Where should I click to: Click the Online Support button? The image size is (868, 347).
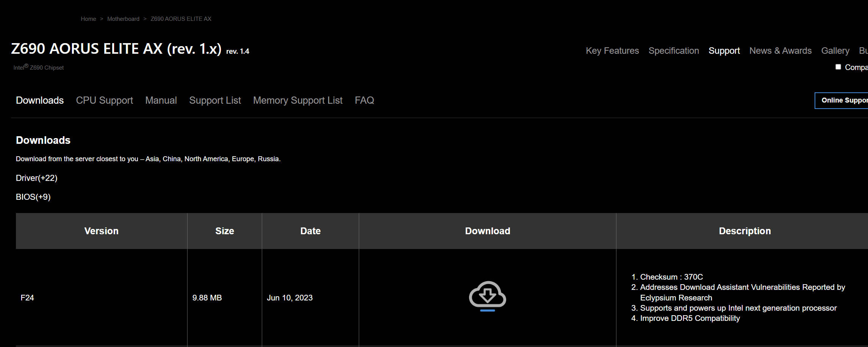841,100
